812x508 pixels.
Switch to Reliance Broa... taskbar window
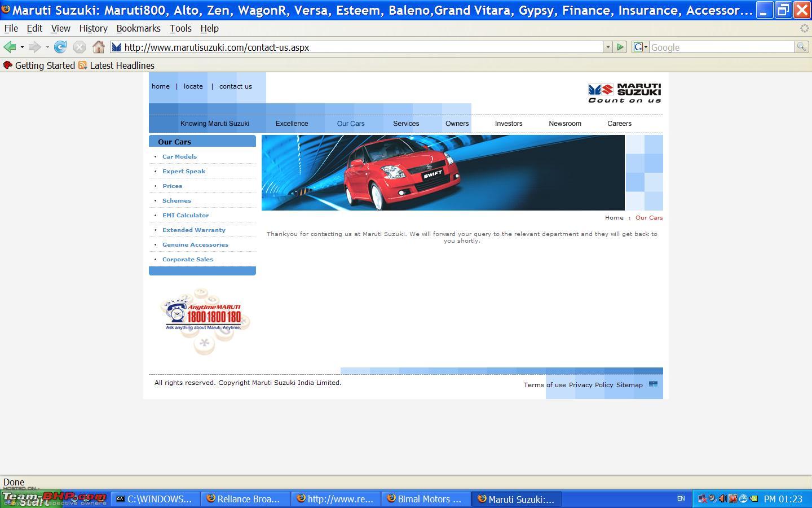tap(244, 499)
